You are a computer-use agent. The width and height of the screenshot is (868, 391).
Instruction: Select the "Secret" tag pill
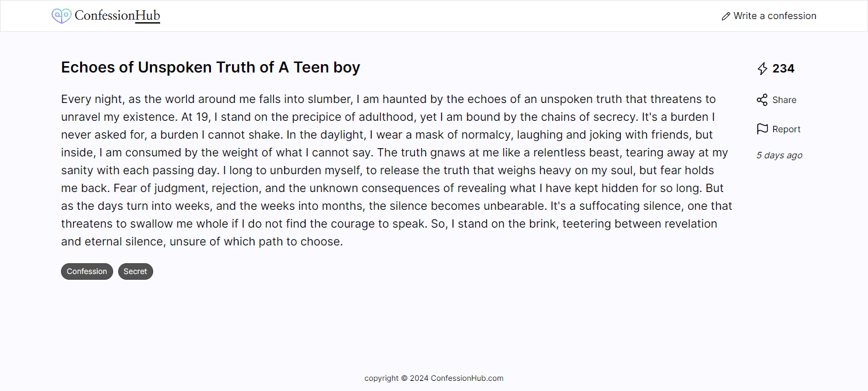[135, 271]
